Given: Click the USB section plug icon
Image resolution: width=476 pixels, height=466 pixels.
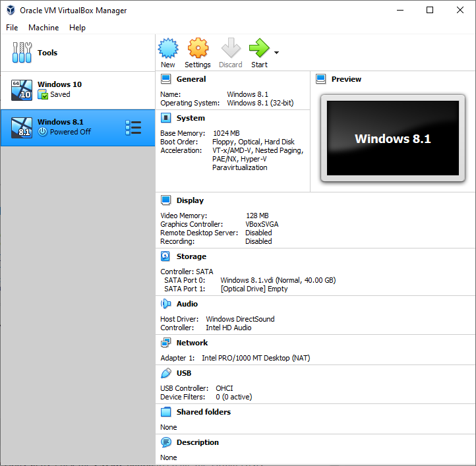Looking at the screenshot, I should [165, 373].
